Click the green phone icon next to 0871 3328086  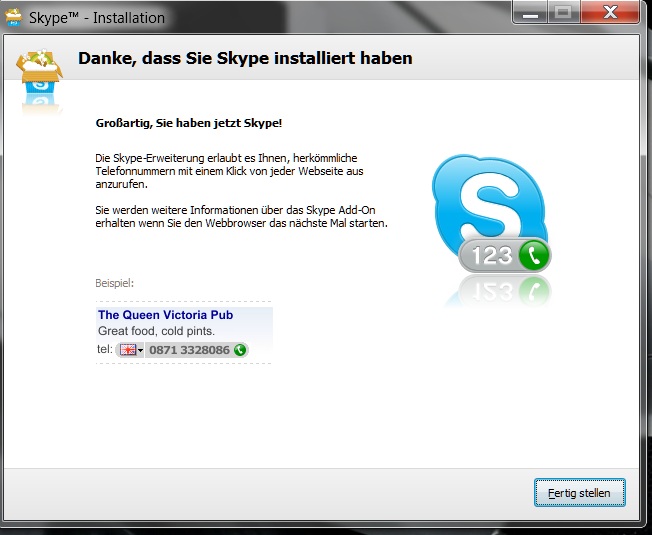pyautogui.click(x=240, y=350)
